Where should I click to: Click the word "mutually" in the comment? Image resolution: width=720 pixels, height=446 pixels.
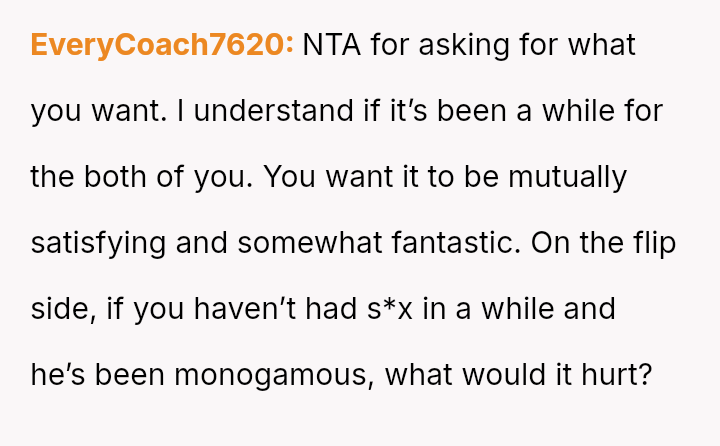tap(567, 177)
